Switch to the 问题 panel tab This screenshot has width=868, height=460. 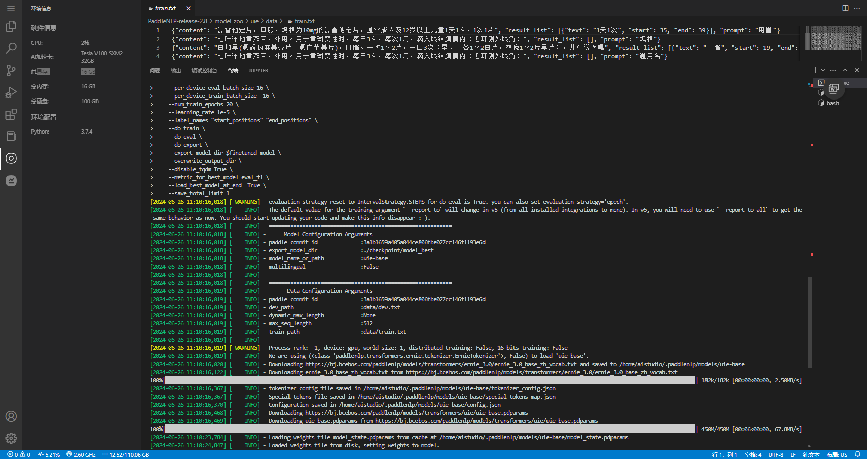(155, 71)
